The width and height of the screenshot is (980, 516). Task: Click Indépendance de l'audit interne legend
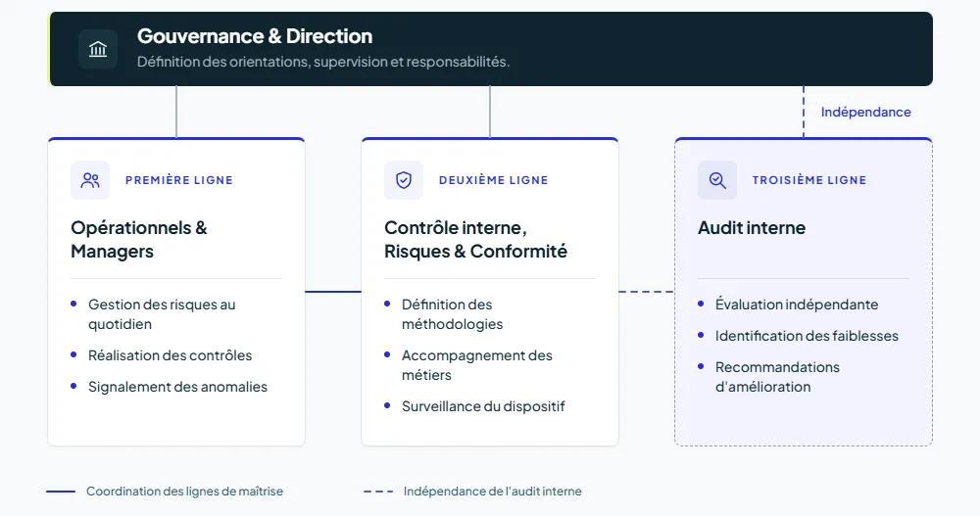[493, 492]
